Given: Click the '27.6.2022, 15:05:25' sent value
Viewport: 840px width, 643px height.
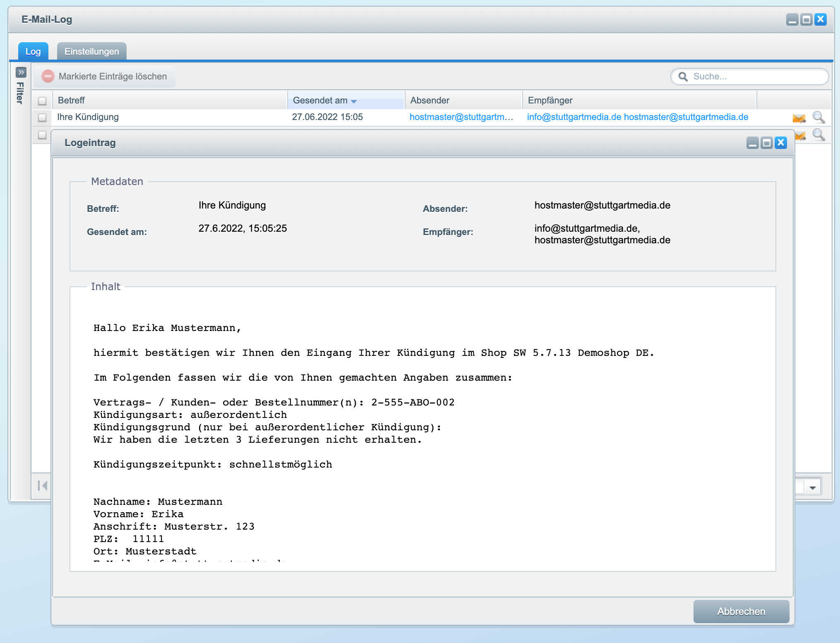Looking at the screenshot, I should click(242, 228).
